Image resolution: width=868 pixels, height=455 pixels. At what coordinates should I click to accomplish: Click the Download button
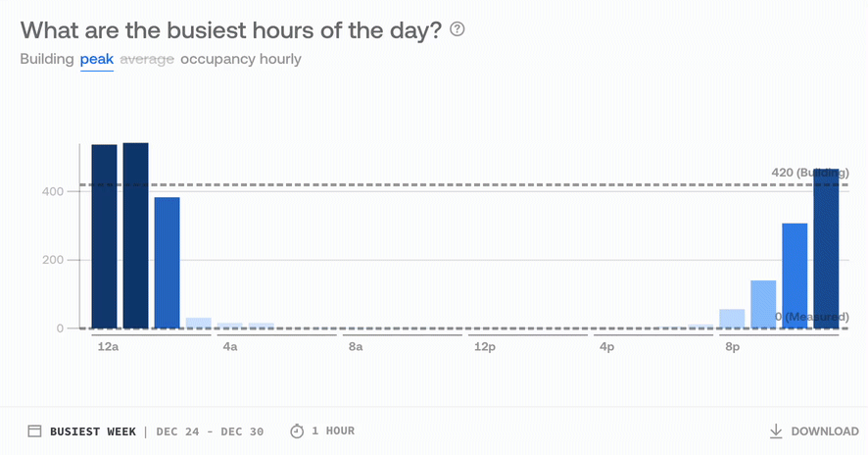814,431
